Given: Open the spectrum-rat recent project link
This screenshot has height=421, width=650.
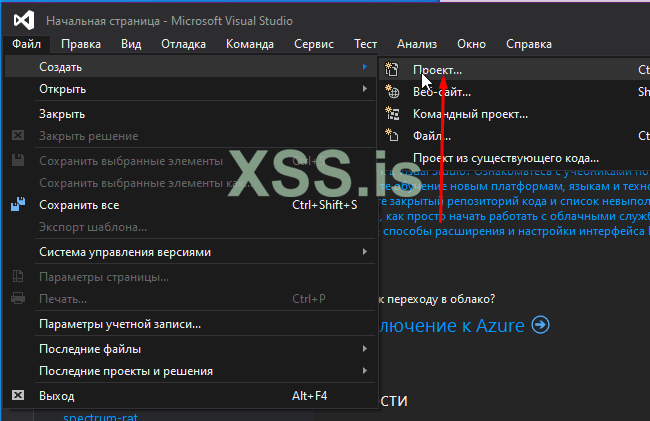Looking at the screenshot, I should click(100, 416).
